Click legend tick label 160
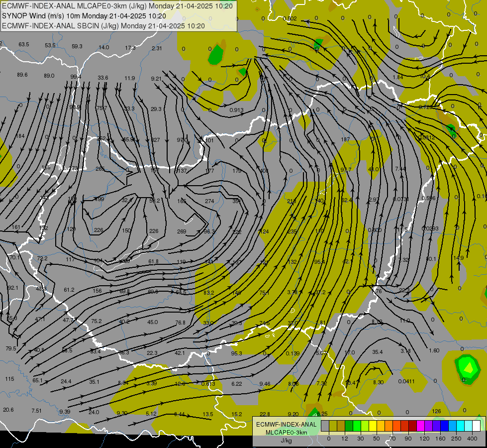 pos(440,439)
